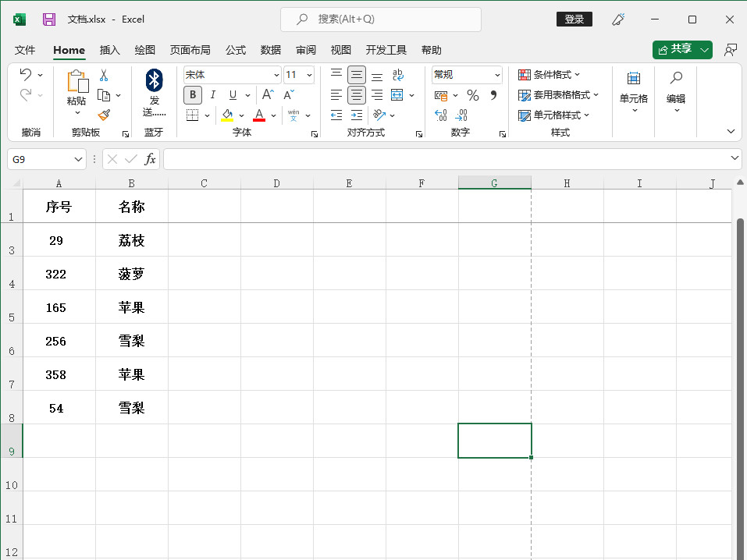Screen dimensions: 747x560
Task: Expand the formula bar
Action: tap(735, 158)
